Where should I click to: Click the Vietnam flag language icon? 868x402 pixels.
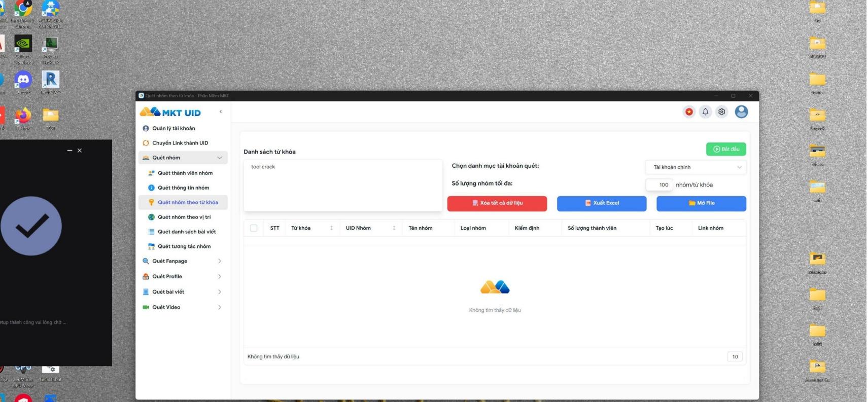[689, 112]
